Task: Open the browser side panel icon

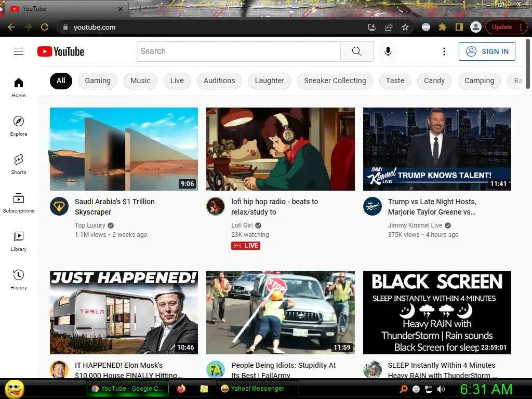Action: click(x=459, y=27)
